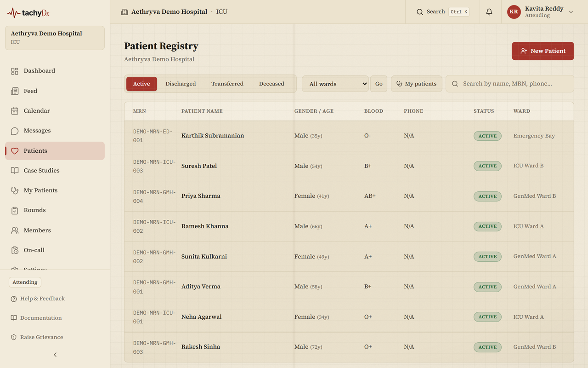
Task: Click the magnifier icon in top Search
Action: 419,12
